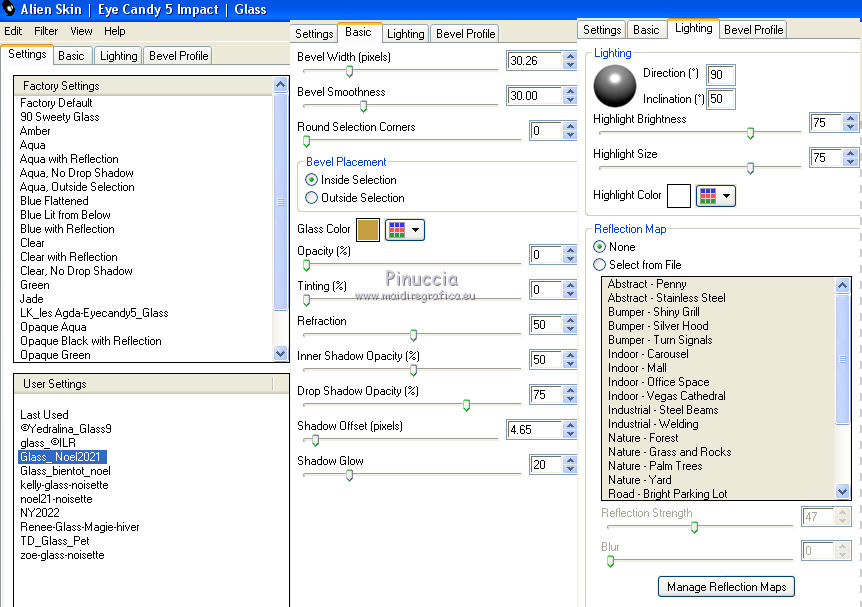Click Opacity spinner arrows
862x607 pixels.
click(x=570, y=255)
